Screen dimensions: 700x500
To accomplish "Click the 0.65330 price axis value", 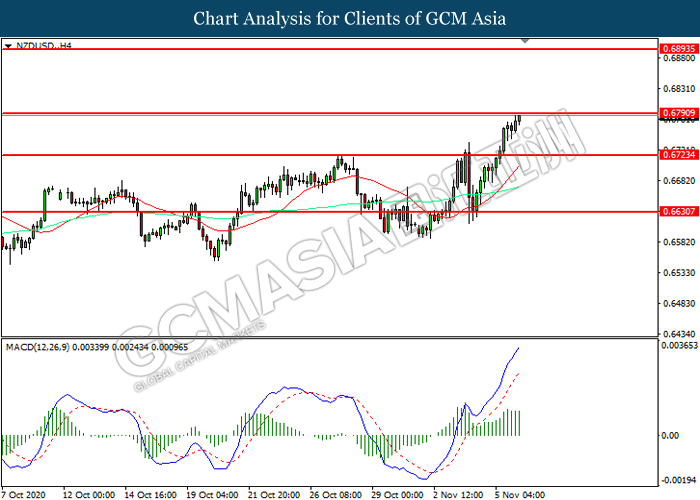I will pyautogui.click(x=679, y=273).
